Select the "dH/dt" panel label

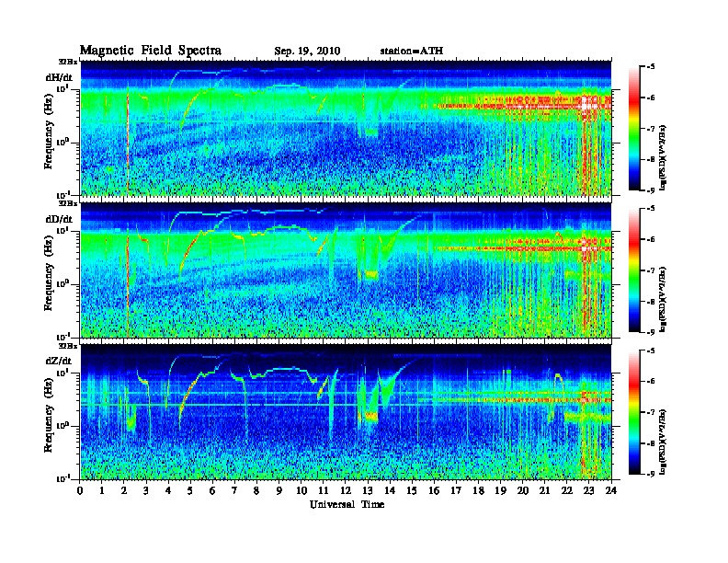pyautogui.click(x=59, y=77)
